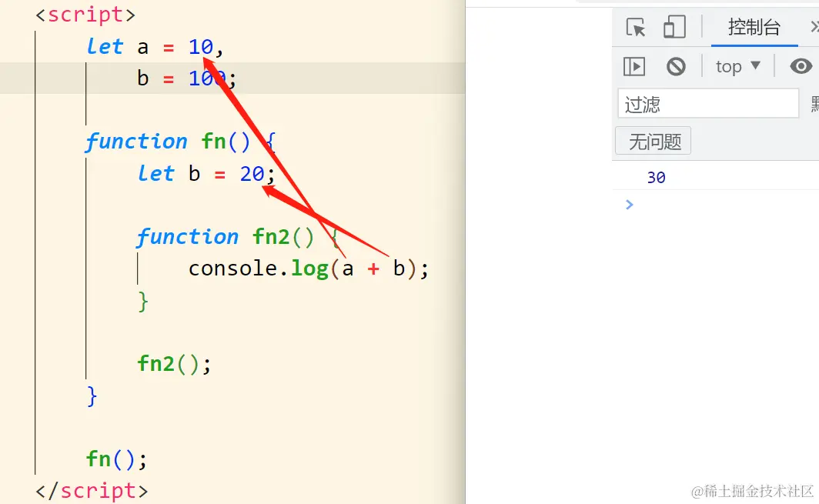Open the top context dropdown

(737, 66)
